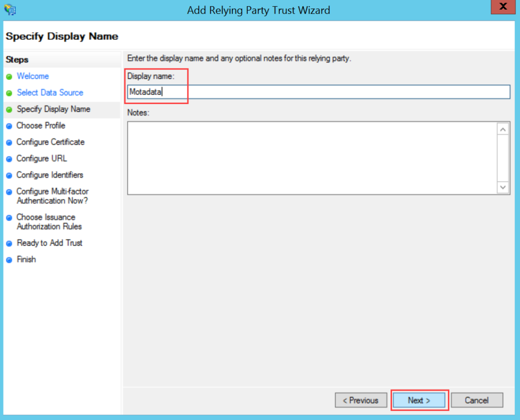
Task: Click the wizard icon in title bar
Action: coord(10,10)
